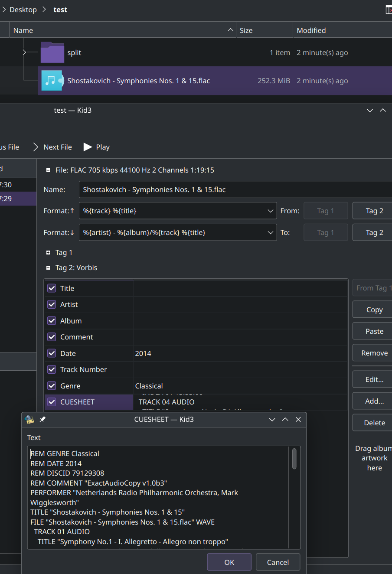Uncheck the Genre tag checkbox

point(52,385)
